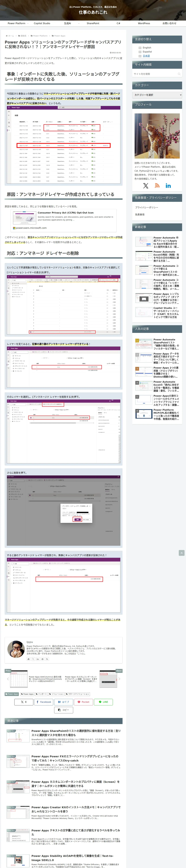Open related post Creator Kitのインストール方法メモ

[63, 813]
